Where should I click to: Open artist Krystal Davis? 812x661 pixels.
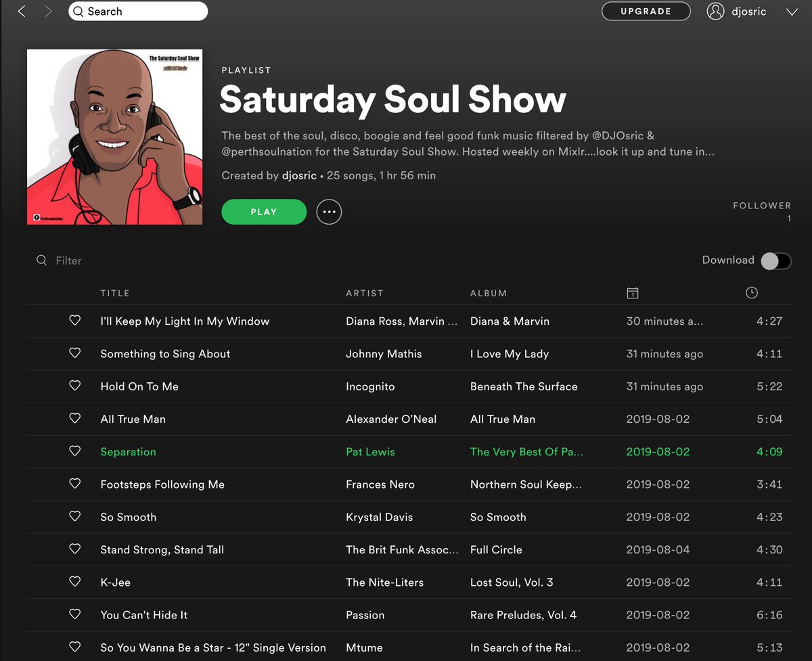[x=379, y=517]
